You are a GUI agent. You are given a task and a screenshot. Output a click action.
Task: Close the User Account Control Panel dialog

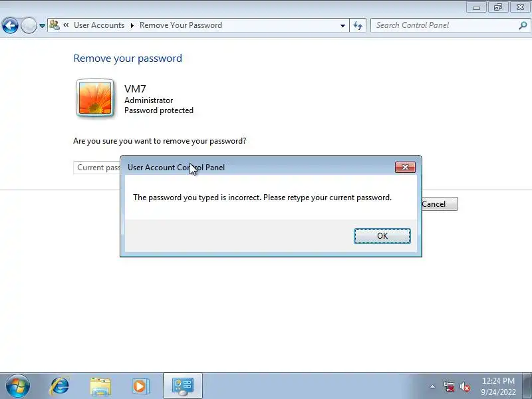click(405, 167)
